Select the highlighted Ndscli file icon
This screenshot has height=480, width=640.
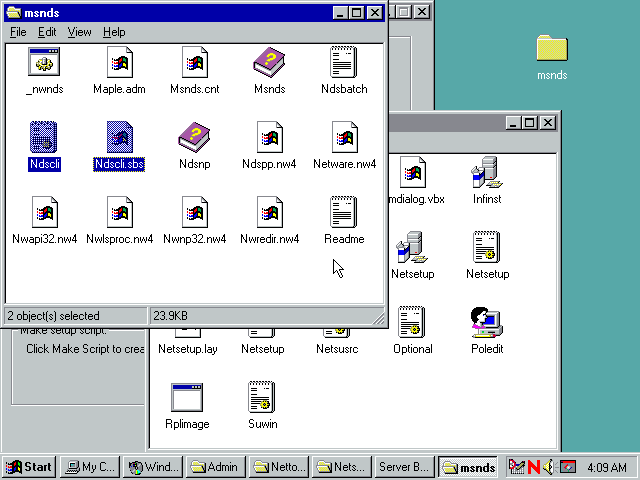(44, 137)
